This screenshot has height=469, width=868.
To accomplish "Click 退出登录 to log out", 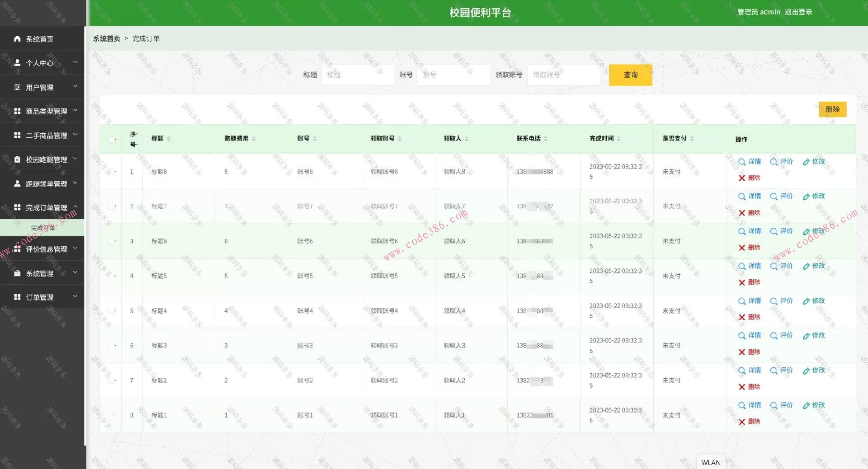I will coord(798,12).
